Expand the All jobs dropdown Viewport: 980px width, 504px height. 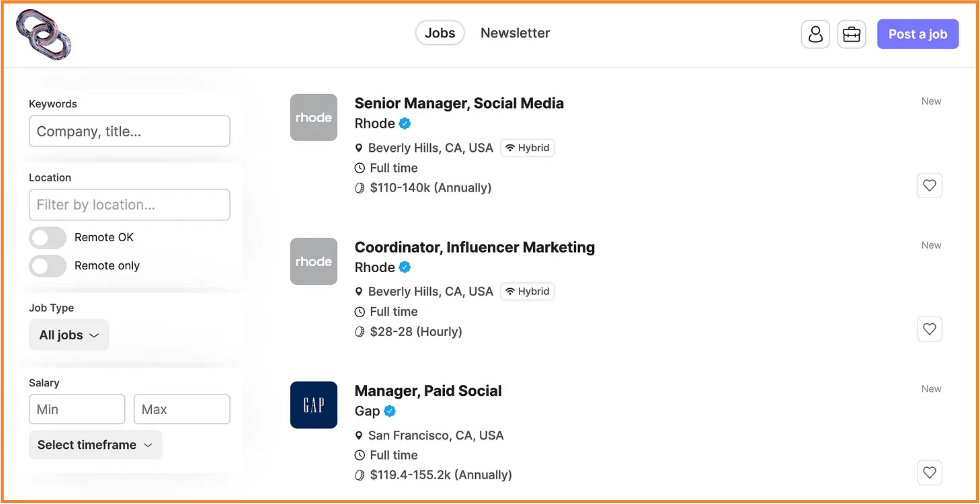[x=69, y=335]
